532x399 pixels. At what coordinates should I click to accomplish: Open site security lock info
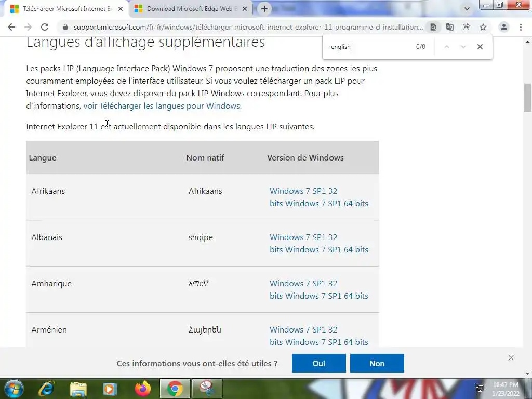[x=65, y=27]
